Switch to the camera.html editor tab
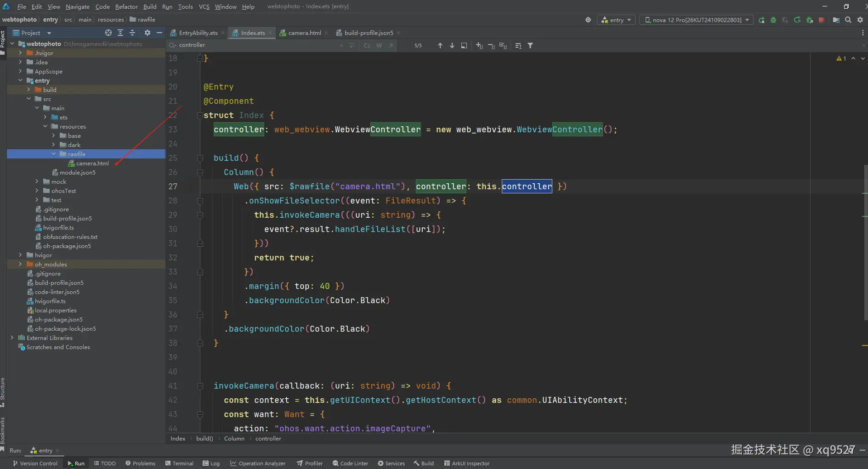Image resolution: width=868 pixels, height=469 pixels. (304, 33)
